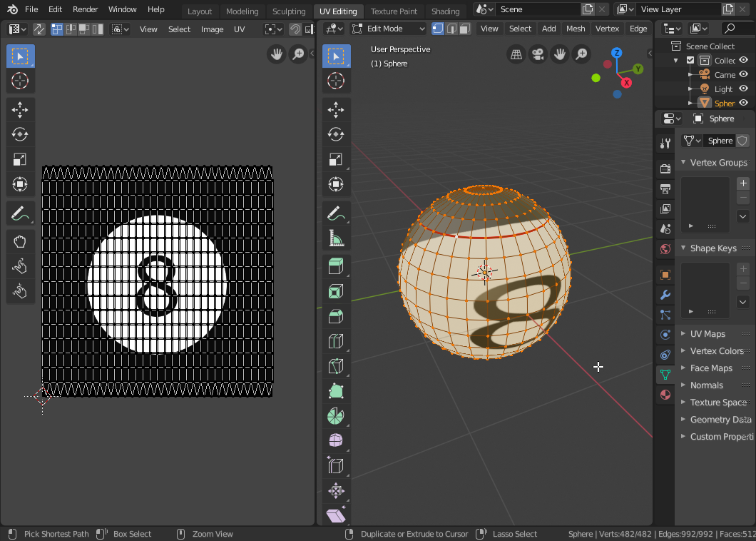Click the zoom magnifier in the UV editor

299,54
